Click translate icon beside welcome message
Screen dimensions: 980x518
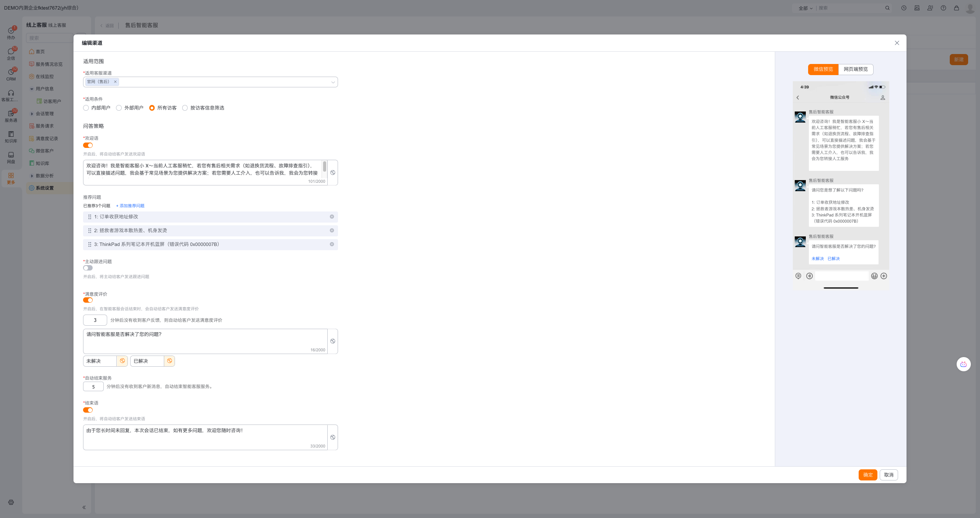click(333, 173)
